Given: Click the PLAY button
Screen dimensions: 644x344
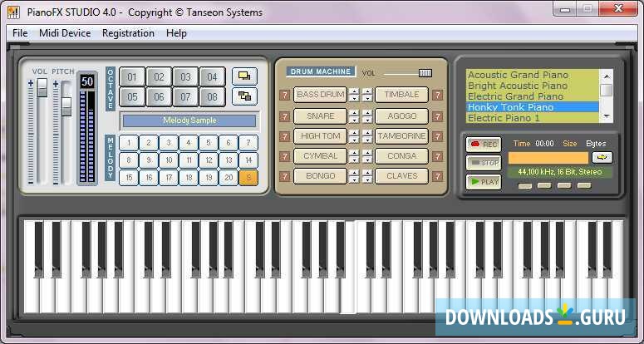Looking at the screenshot, I should 484,182.
